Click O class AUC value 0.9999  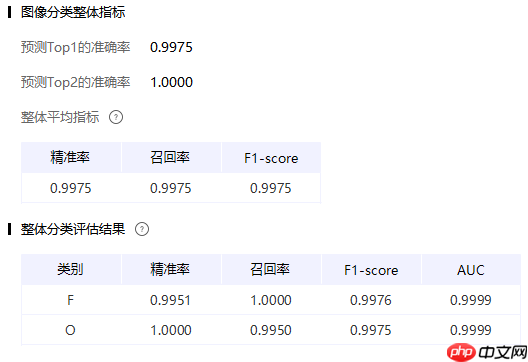[471, 330]
